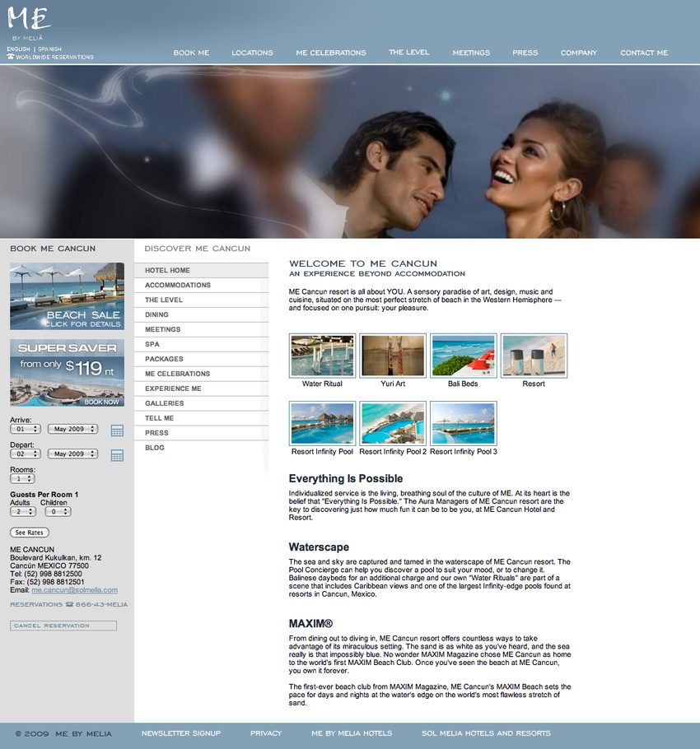Click the ME by Melia logo
Image resolution: width=700 pixels, height=749 pixels.
pos(29,24)
